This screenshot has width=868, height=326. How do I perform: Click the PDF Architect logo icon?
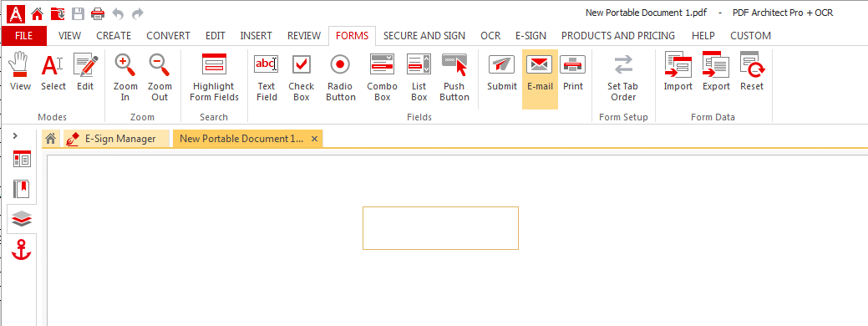pos(16,13)
